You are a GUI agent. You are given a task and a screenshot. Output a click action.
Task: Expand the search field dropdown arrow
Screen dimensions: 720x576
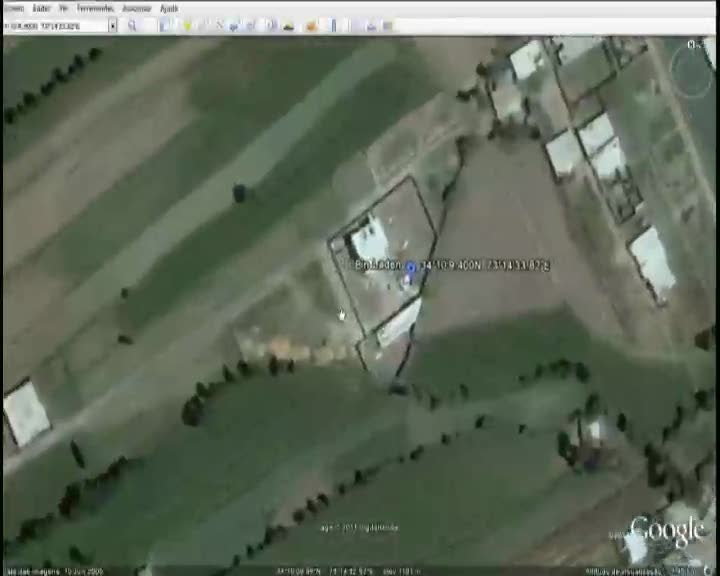112,25
